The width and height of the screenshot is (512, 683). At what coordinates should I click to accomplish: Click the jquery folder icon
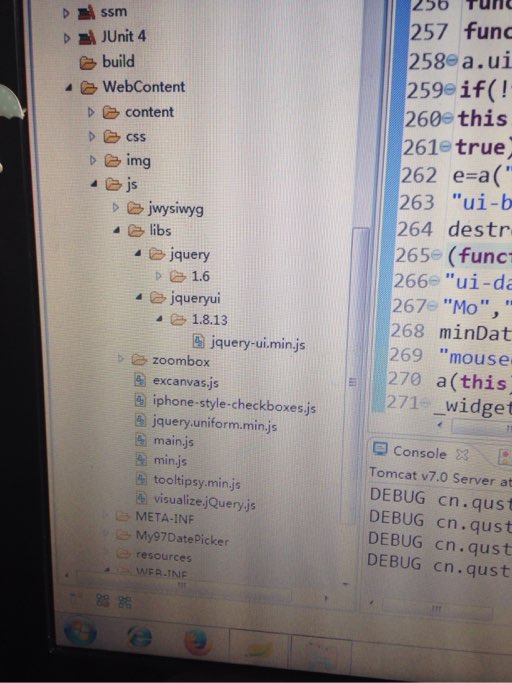[157, 254]
